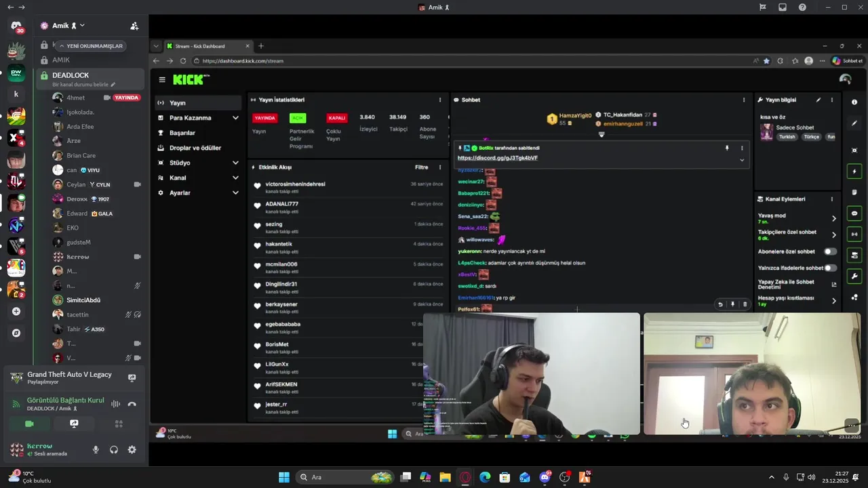Screen dimensions: 868x488
Task: Click info icon in right toolbar
Action: (854, 102)
